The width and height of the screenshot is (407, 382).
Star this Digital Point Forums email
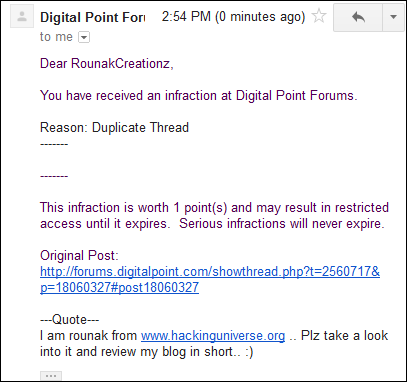pos(319,16)
